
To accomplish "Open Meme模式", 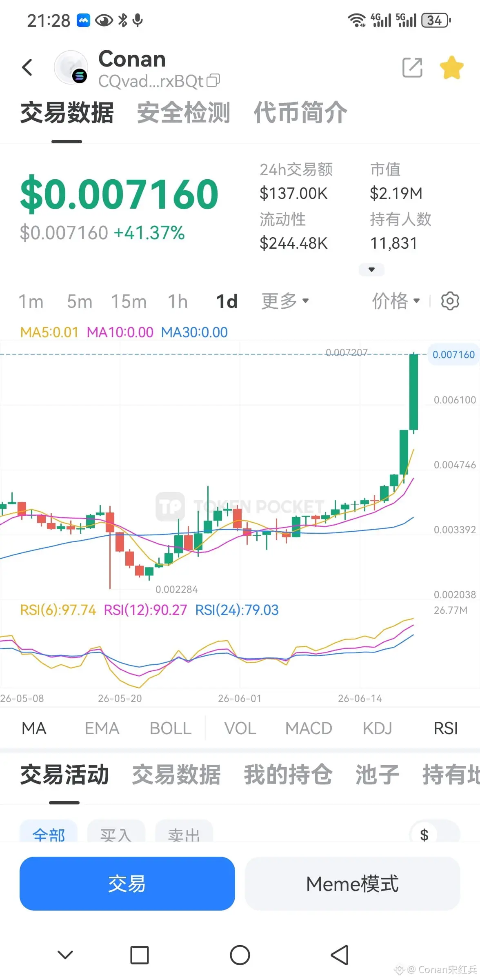I will (x=353, y=884).
